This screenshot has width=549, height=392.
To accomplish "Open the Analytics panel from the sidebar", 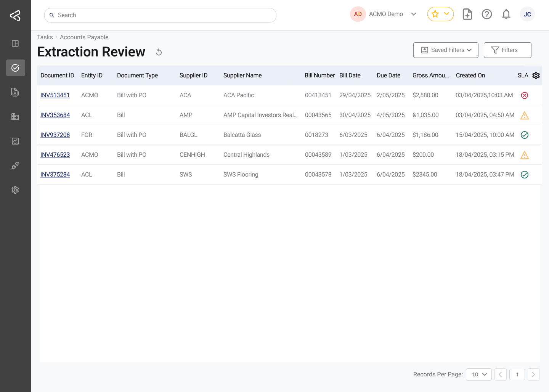I will 15,141.
